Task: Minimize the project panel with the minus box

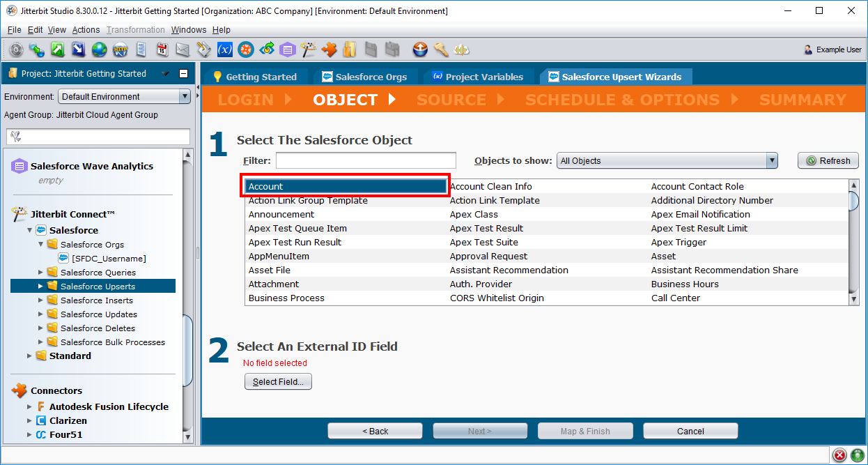Action: coord(184,74)
